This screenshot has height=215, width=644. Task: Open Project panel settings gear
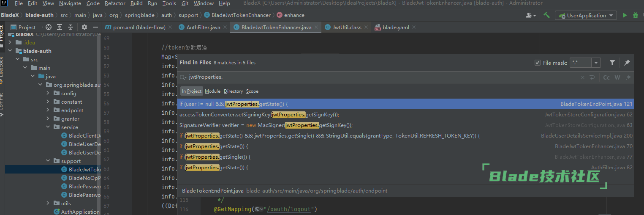84,27
